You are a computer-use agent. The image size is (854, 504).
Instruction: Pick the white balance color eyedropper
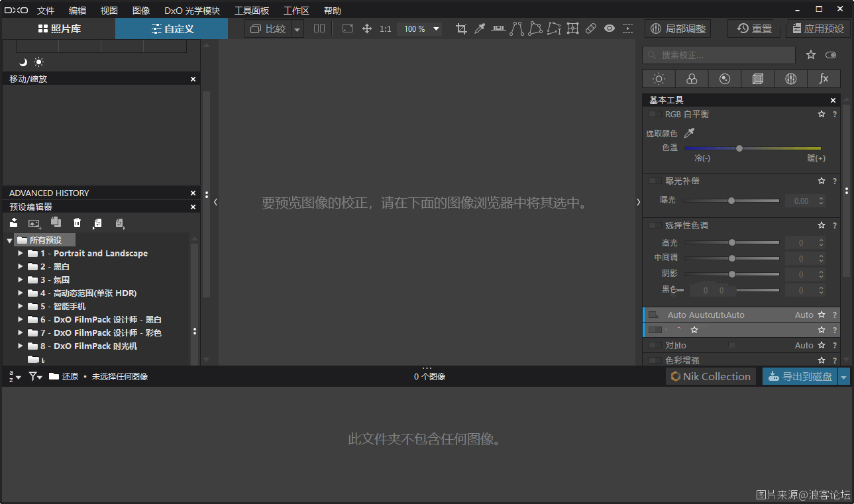click(689, 133)
